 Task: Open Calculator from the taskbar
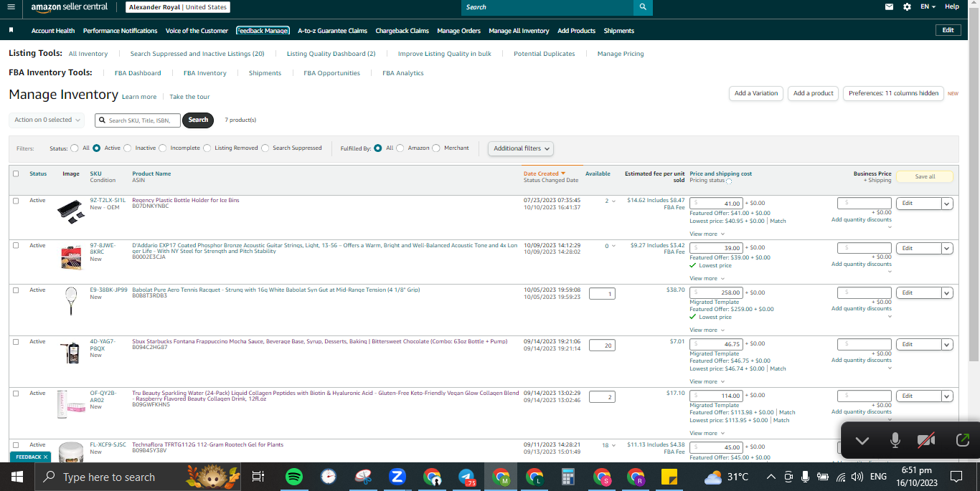point(568,477)
